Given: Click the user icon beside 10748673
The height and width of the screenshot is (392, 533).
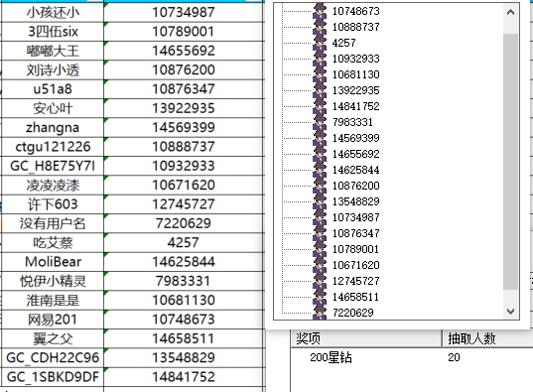Looking at the screenshot, I should click(x=320, y=11).
